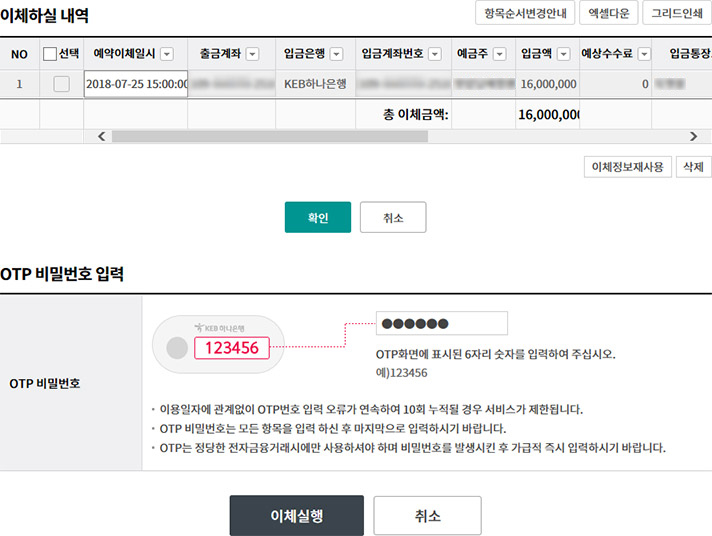The image size is (712, 536).
Task: Open the 출금계좌 column filter dropdown
Action: pyautogui.click(x=253, y=54)
